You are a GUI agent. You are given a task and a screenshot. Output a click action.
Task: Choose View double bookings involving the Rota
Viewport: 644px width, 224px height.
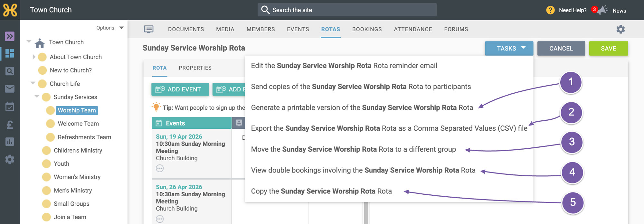363,170
